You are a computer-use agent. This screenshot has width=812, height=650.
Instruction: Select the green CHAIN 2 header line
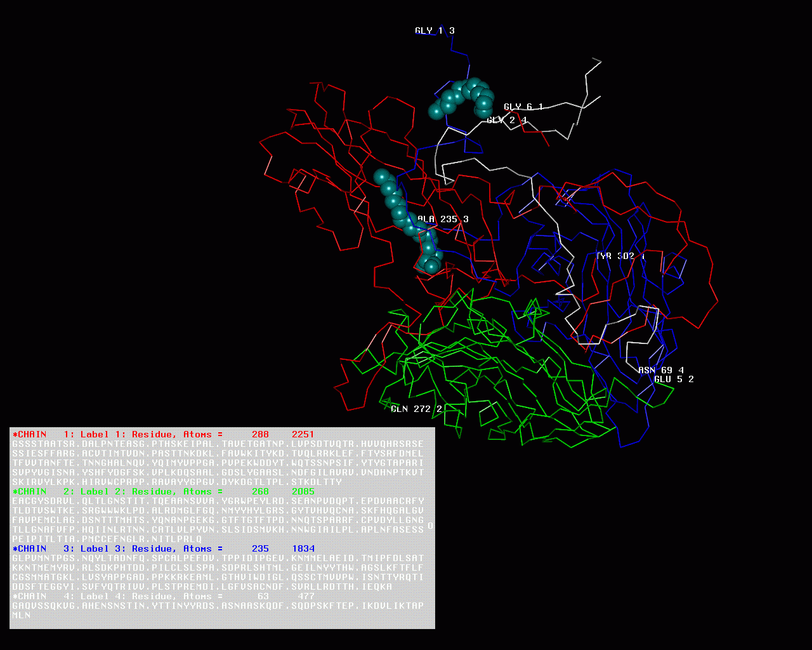pyautogui.click(x=163, y=491)
